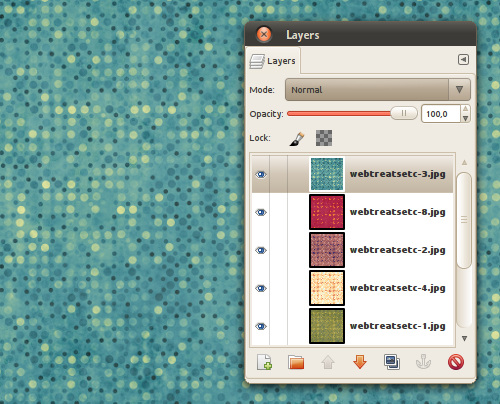The width and height of the screenshot is (500, 404).
Task: Click the opacity value field 100,0
Action: 441,114
